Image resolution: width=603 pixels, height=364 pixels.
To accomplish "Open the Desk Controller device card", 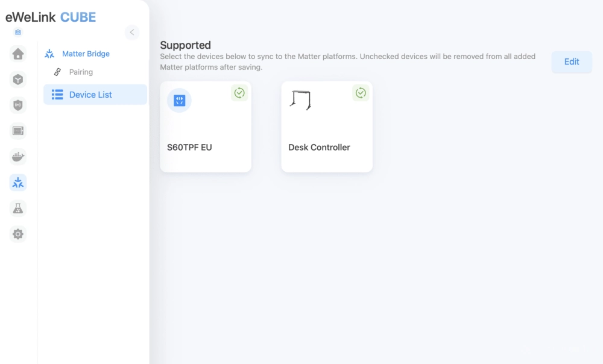I will [x=327, y=127].
